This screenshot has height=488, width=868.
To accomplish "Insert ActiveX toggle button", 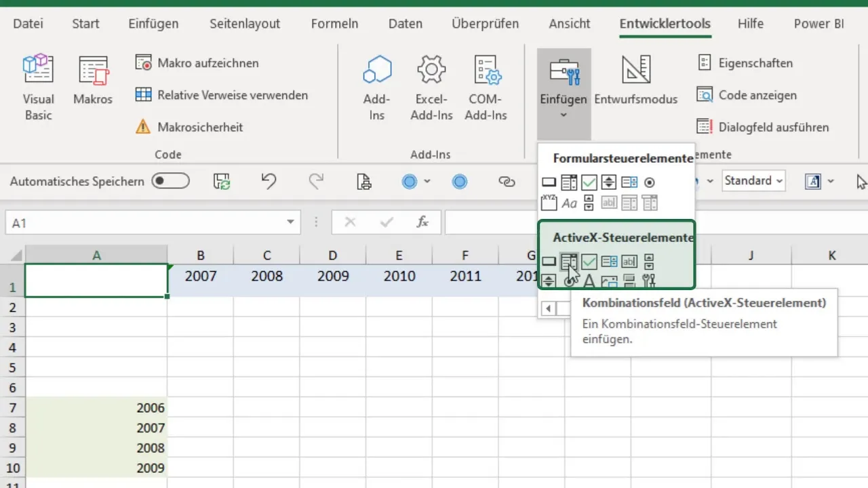I will click(629, 281).
